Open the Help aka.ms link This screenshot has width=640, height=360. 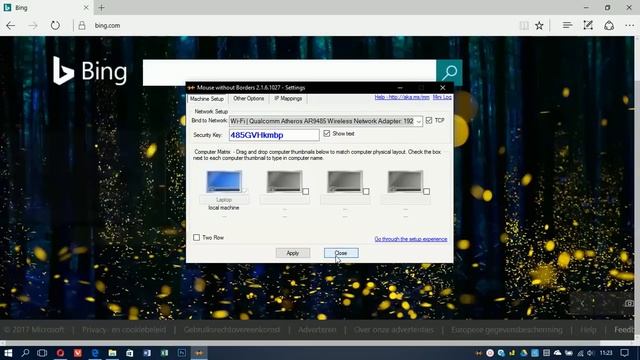(x=402, y=97)
